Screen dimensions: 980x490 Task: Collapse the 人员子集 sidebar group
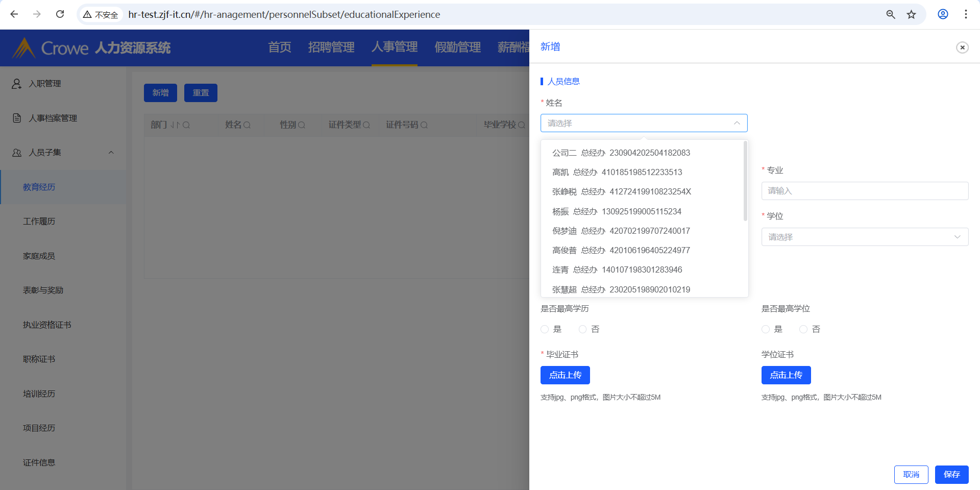point(111,153)
